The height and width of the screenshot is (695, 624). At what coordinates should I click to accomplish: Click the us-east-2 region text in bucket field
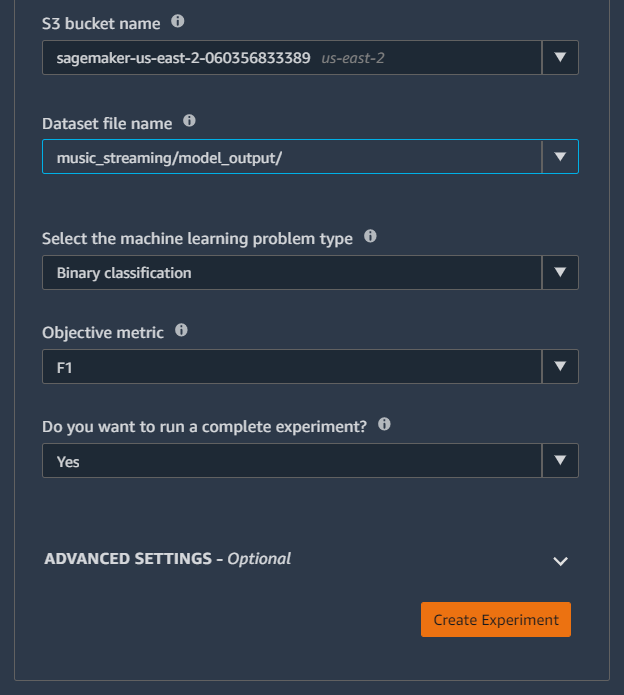[x=353, y=58]
